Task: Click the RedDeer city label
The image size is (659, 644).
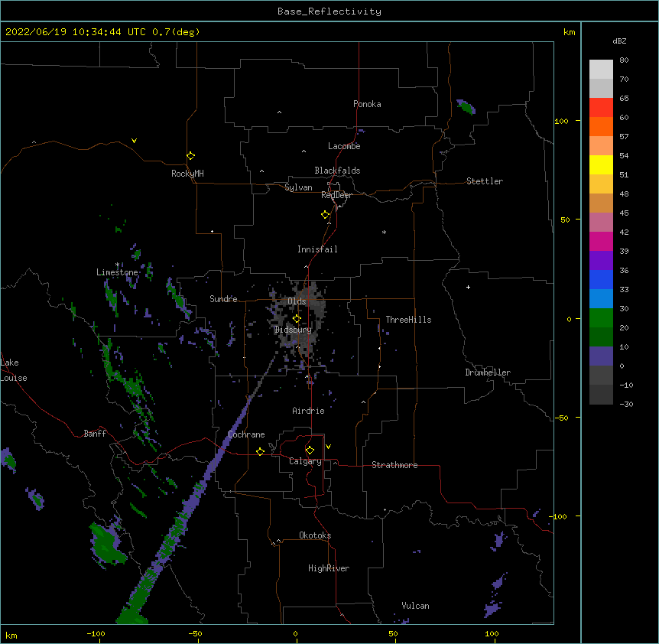Action: [x=336, y=195]
